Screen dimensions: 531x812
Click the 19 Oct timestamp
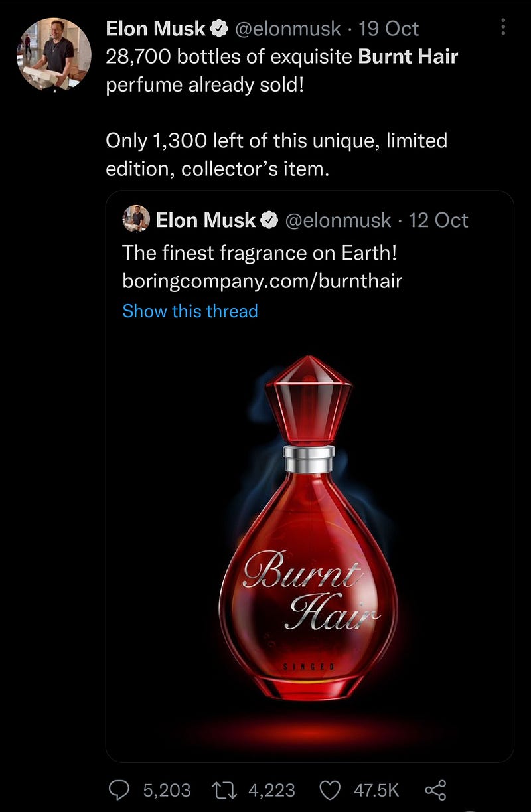[388, 29]
